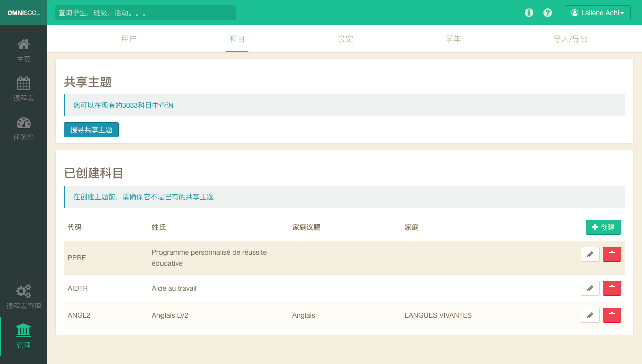
Task: Go to the 导入/导出 tab
Action: pyautogui.click(x=570, y=39)
